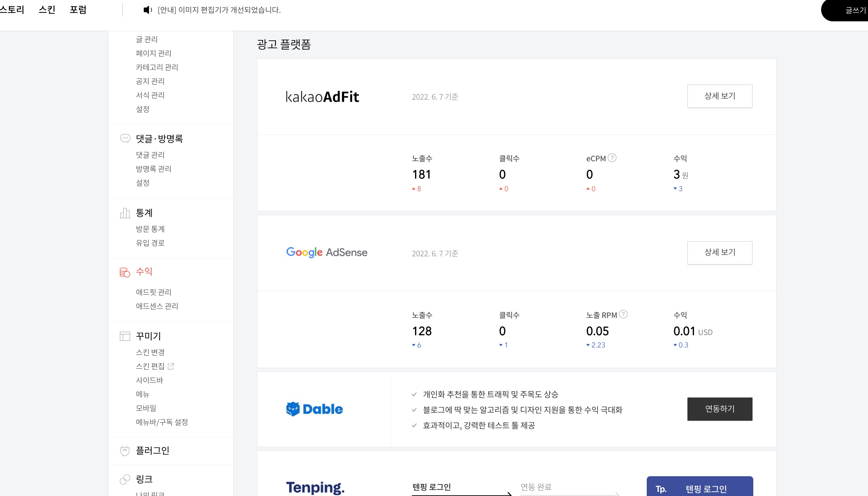The image size is (868, 496).
Task: Go to 메뉴 under 꾸미기
Action: [x=143, y=394]
